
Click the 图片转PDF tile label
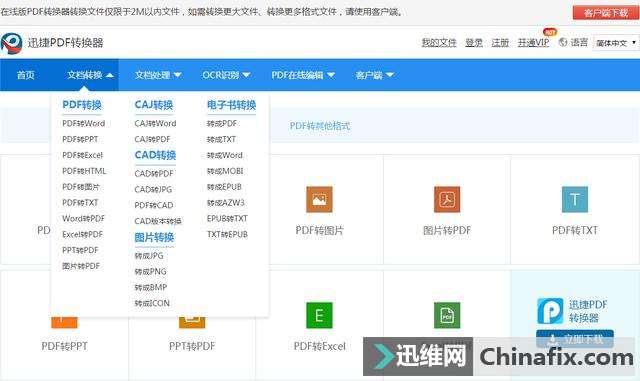(x=447, y=230)
